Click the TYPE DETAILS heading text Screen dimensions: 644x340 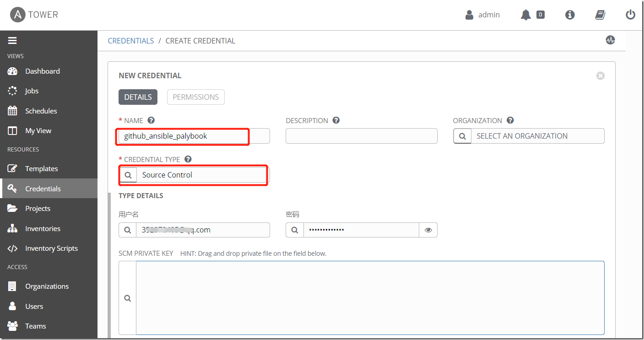141,195
